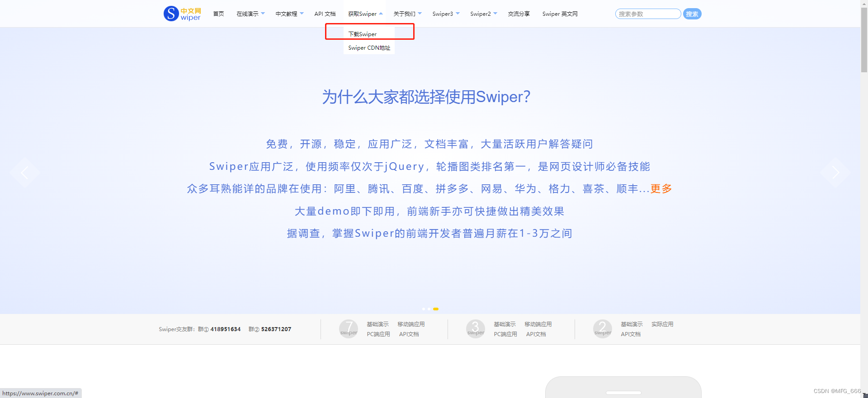
Task: Open the API 文档 menu item
Action: (x=325, y=14)
